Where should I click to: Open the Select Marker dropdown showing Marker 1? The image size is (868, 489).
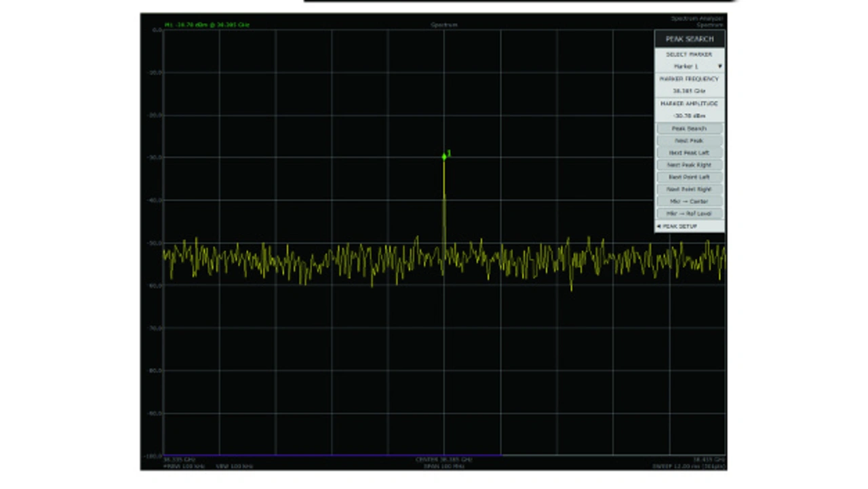point(689,66)
